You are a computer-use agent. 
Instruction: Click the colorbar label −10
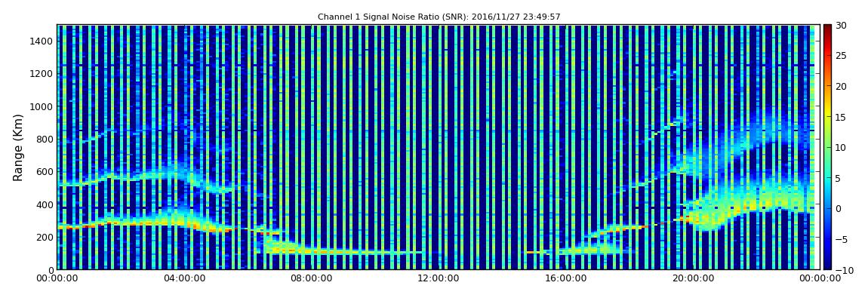pyautogui.click(x=844, y=270)
